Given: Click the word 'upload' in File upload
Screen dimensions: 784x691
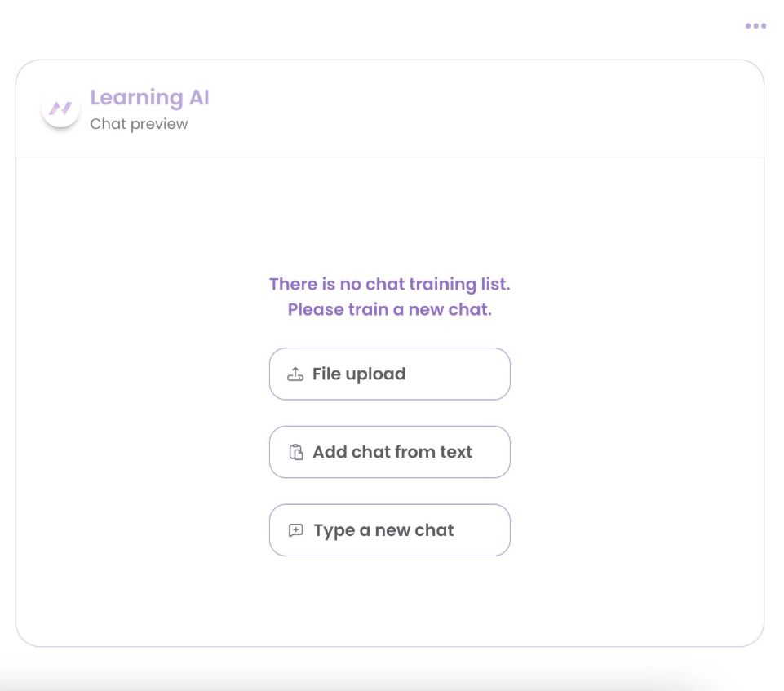Looking at the screenshot, I should tap(375, 374).
